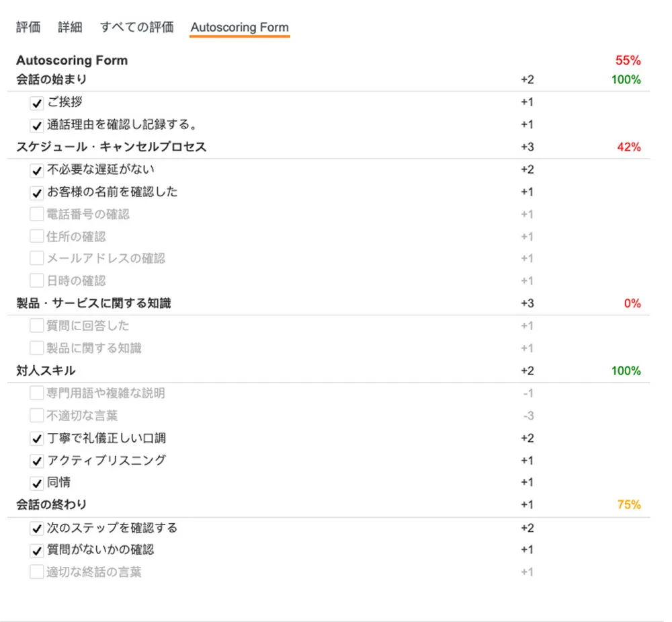672x622 pixels.
Task: Open the 評価 tab
Action: [x=28, y=28]
